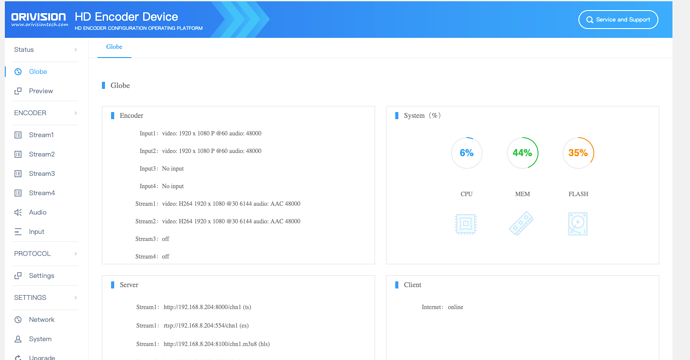The image size is (690, 360).
Task: Click the Stream4 sidebar icon
Action: pyautogui.click(x=18, y=193)
